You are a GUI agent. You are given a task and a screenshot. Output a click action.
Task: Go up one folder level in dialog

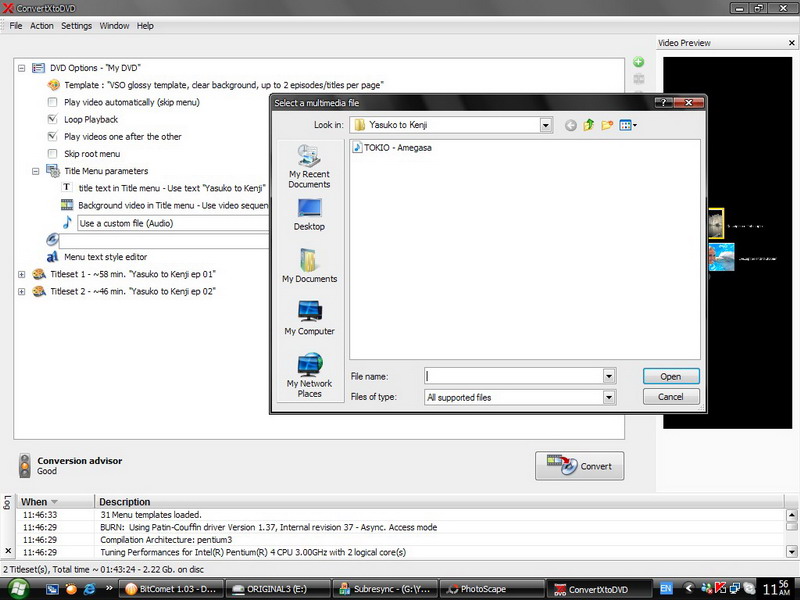tap(589, 125)
